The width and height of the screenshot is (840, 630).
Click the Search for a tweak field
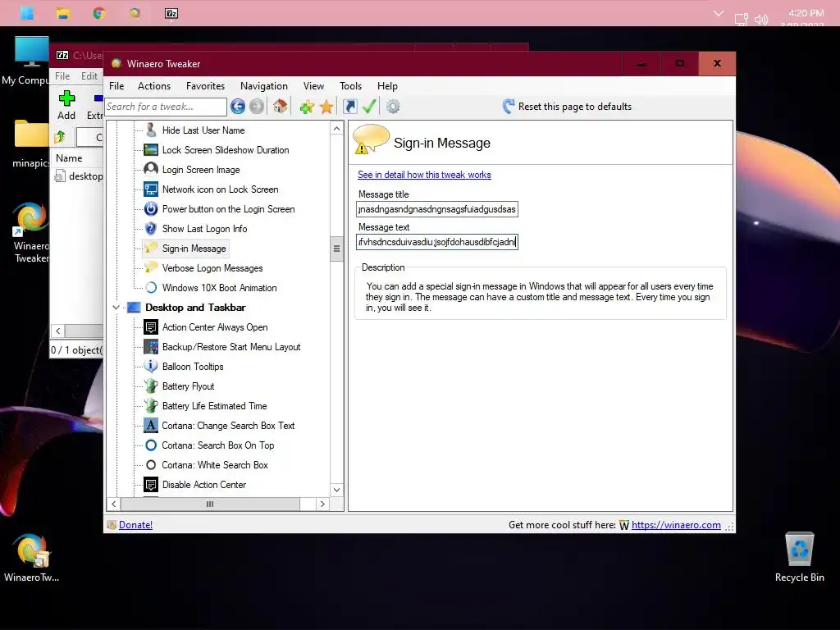(x=166, y=107)
